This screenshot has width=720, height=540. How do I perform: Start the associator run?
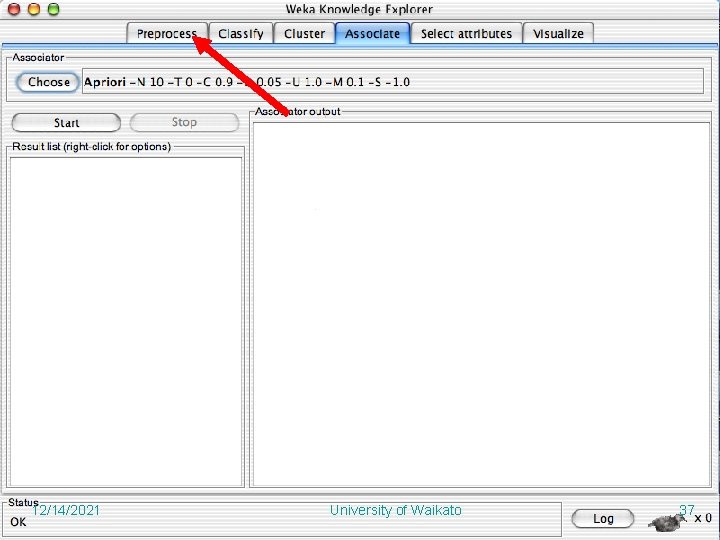pos(66,123)
